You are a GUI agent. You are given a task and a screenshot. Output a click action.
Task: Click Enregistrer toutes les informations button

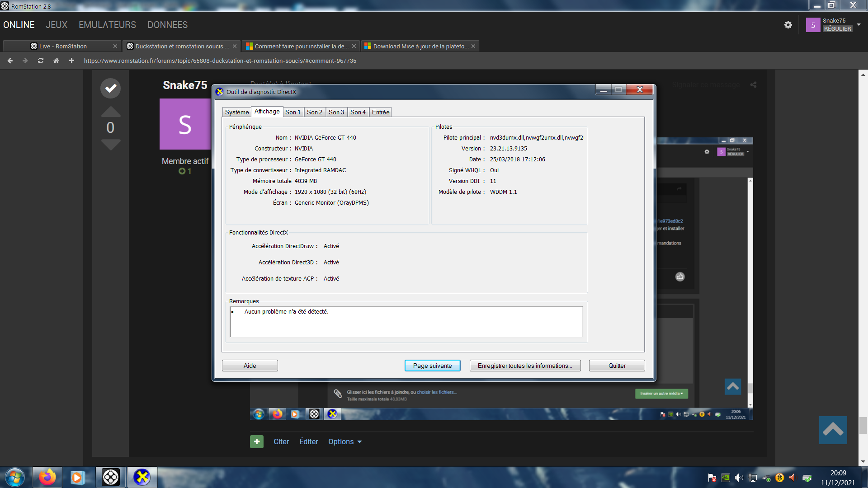[525, 366]
